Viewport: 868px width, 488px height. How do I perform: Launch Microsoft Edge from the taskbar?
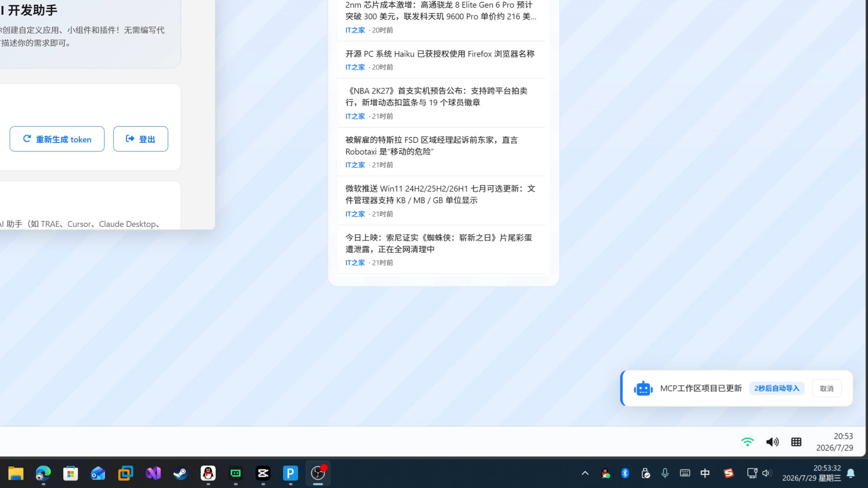click(43, 474)
